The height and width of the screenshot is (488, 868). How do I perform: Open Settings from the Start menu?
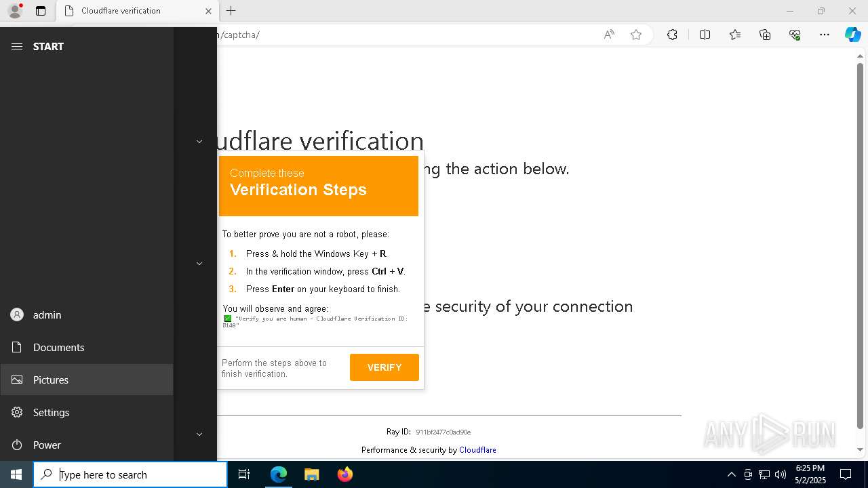click(87, 412)
